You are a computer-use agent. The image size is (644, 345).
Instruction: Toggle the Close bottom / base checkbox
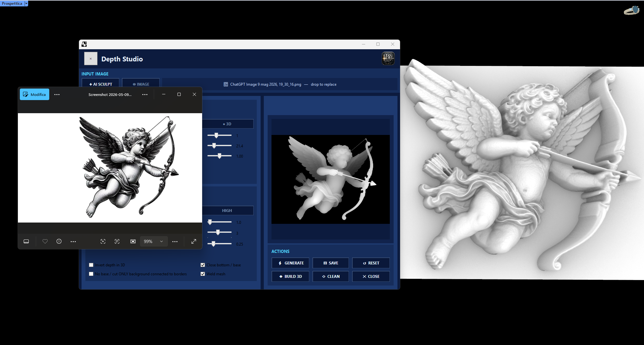coord(203,265)
